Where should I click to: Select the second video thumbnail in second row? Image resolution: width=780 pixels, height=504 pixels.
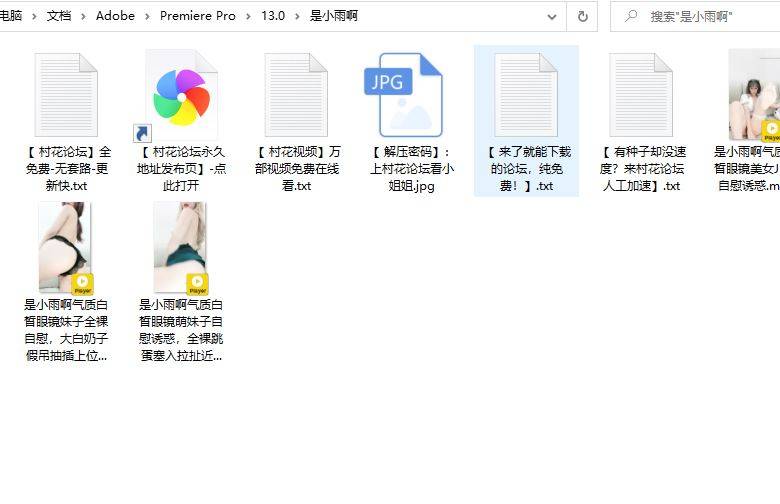[x=180, y=247]
